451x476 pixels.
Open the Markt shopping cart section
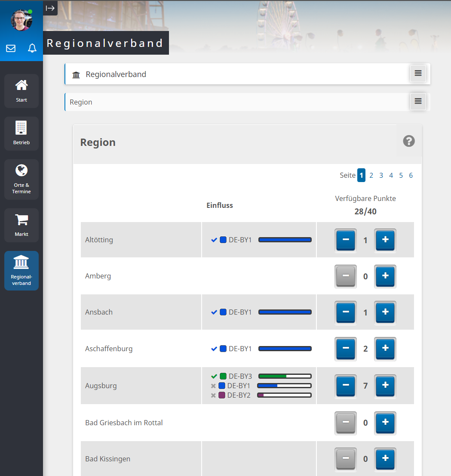[21, 225]
